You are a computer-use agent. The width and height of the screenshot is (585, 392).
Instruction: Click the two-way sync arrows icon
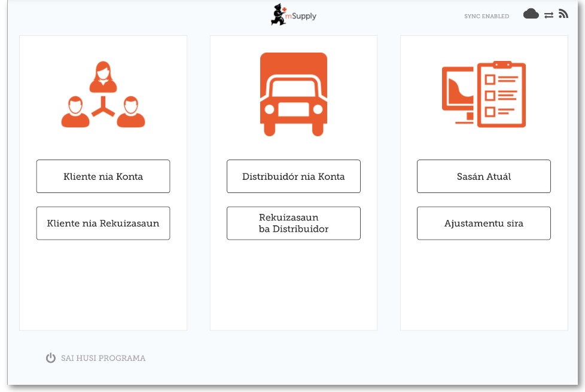pyautogui.click(x=549, y=15)
